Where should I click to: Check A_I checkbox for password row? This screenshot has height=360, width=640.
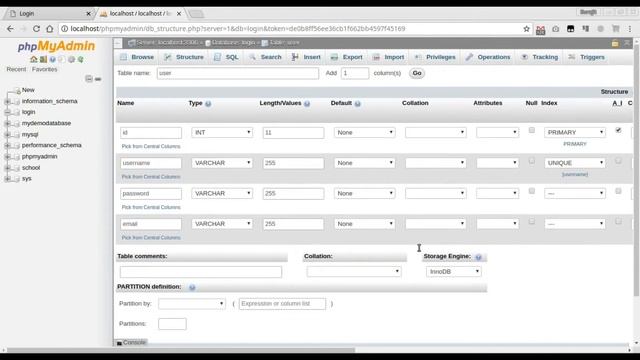coord(618,191)
